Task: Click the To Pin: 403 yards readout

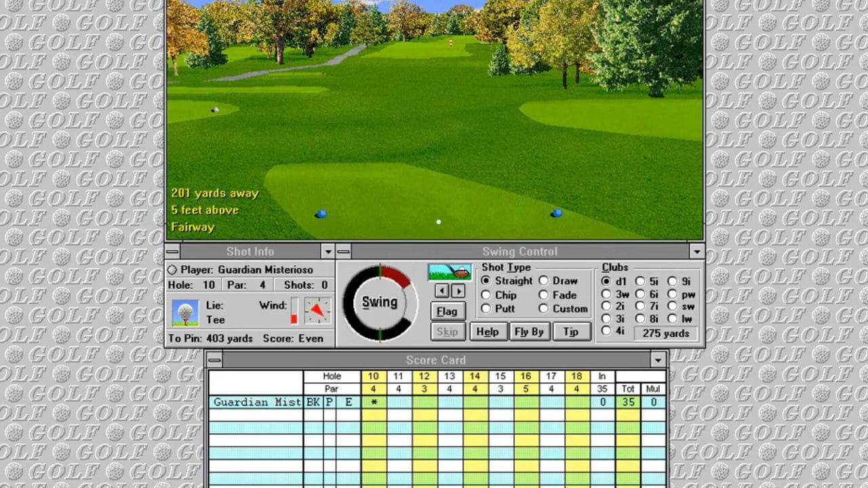Action: [x=210, y=338]
